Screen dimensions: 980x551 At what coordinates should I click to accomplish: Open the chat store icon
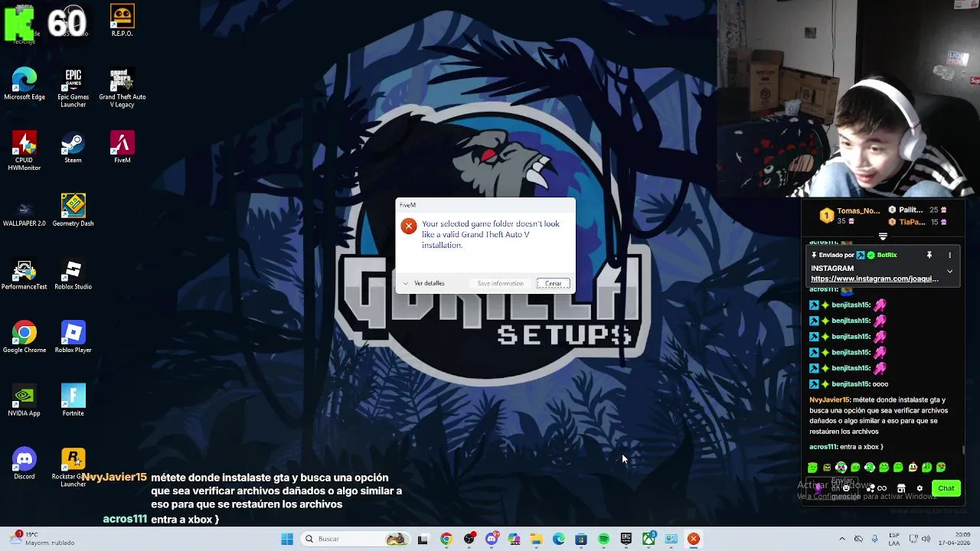tap(901, 488)
